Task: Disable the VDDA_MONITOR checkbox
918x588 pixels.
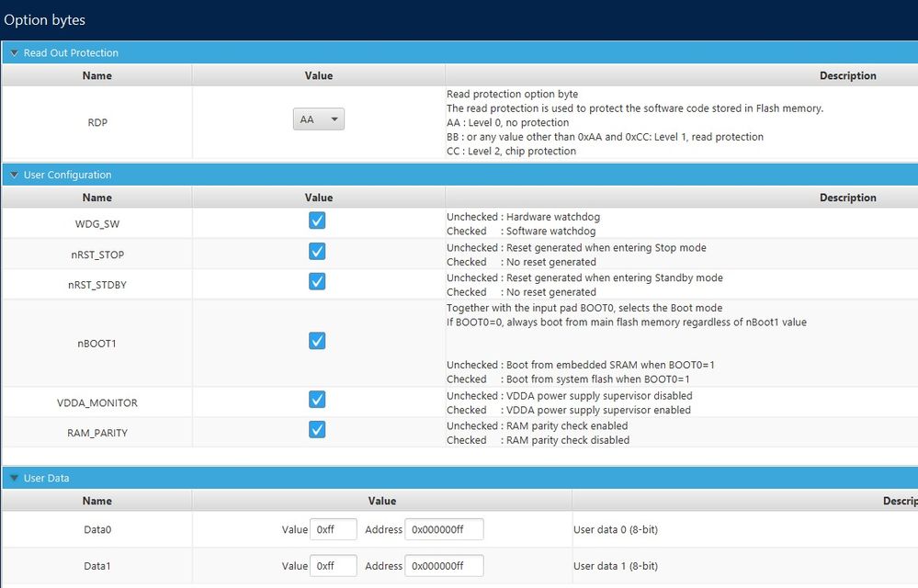Action: coord(317,400)
